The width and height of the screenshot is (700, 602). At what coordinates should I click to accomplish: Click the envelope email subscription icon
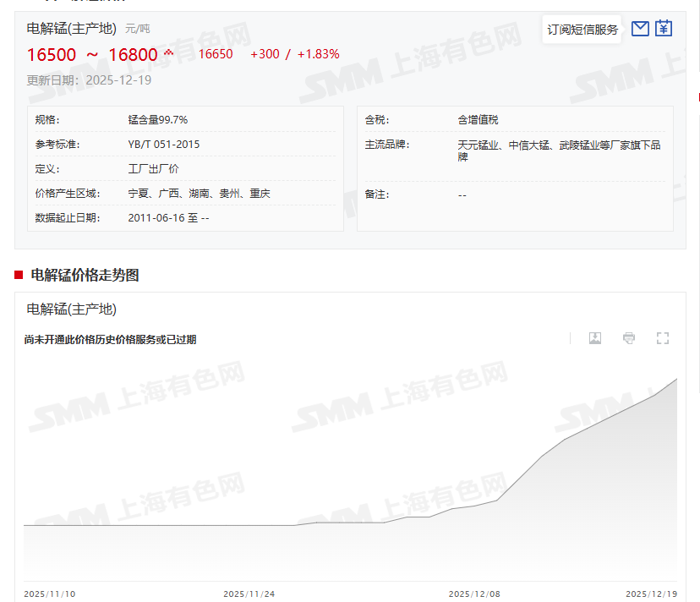click(x=640, y=29)
